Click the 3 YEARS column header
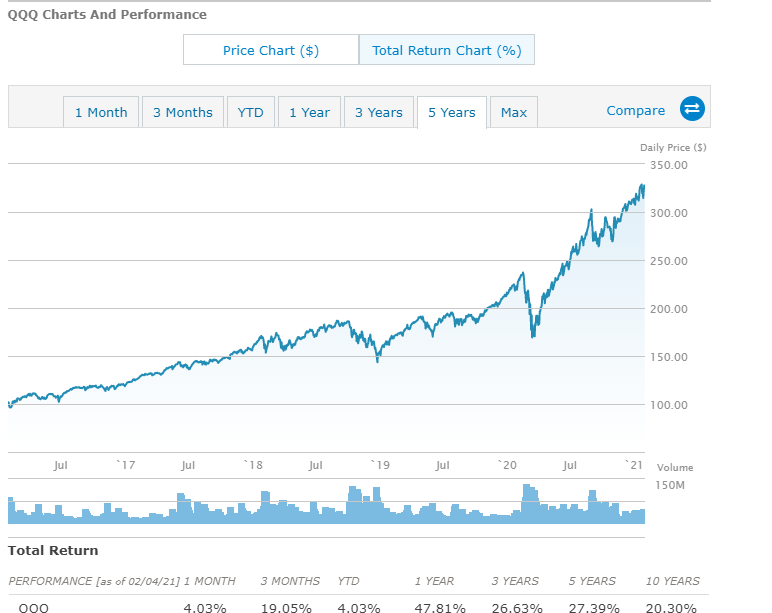 click(x=515, y=581)
